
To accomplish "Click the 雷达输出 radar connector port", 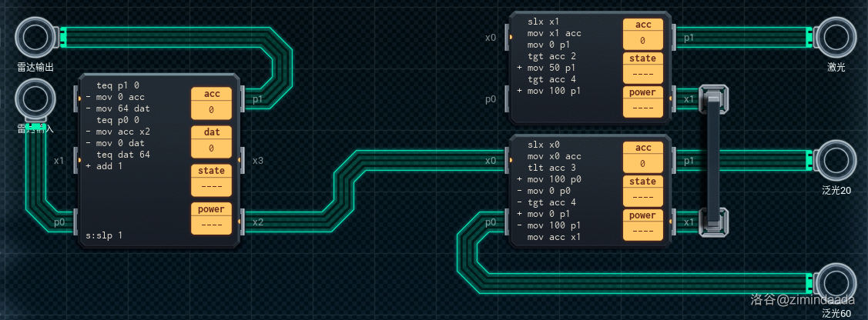I will (35, 37).
